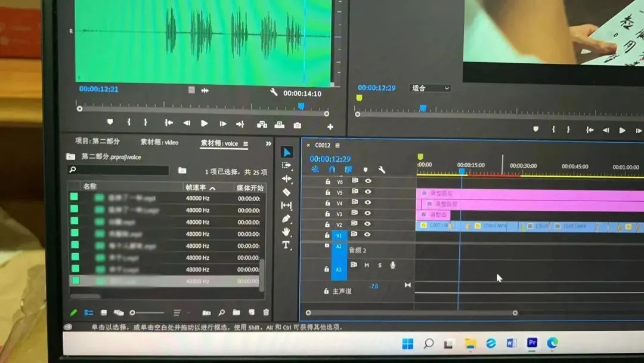The height and width of the screenshot is (363, 644).
Task: Click Export Frame camera icon in Source monitor
Action: click(x=297, y=125)
